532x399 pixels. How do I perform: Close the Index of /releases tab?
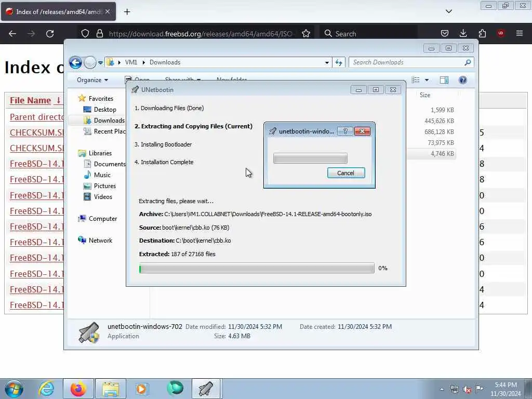click(x=108, y=11)
